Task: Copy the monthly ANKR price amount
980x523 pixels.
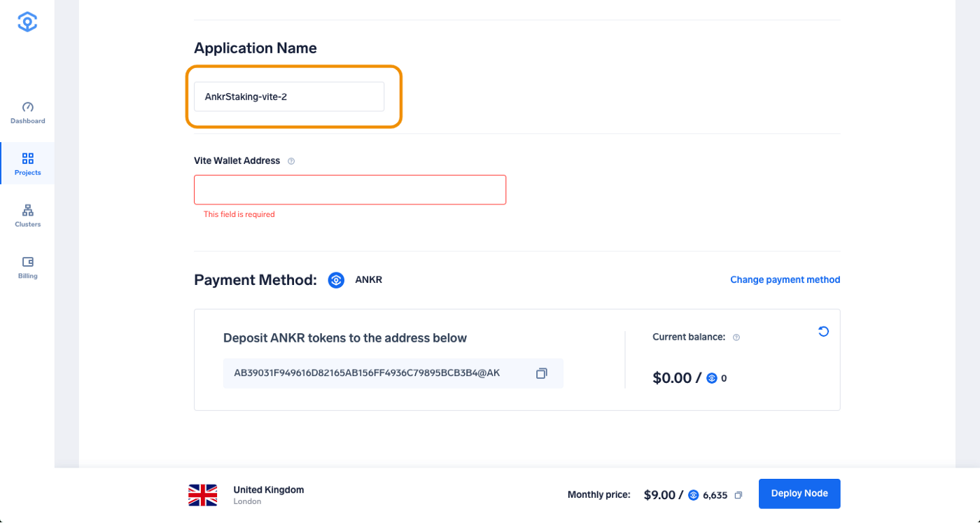Action: point(738,495)
